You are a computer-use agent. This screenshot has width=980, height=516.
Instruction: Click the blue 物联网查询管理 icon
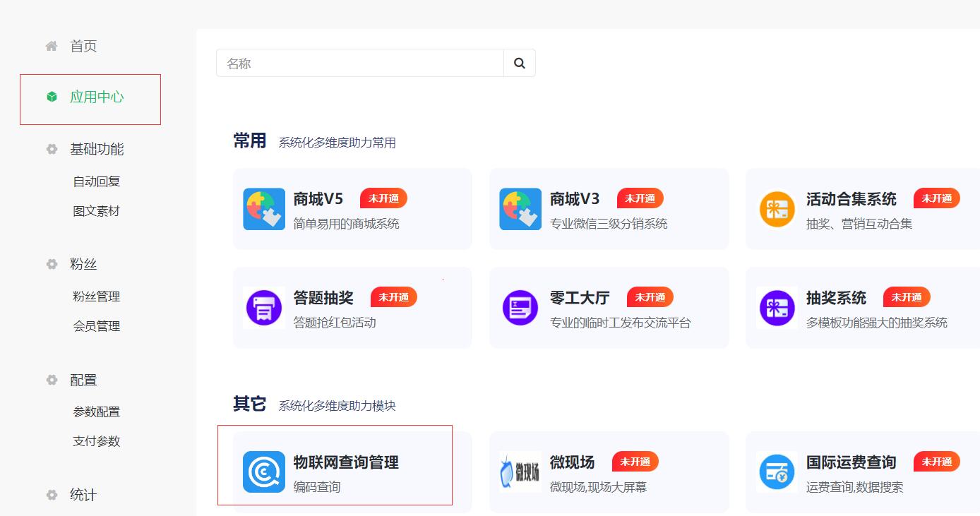(x=264, y=472)
